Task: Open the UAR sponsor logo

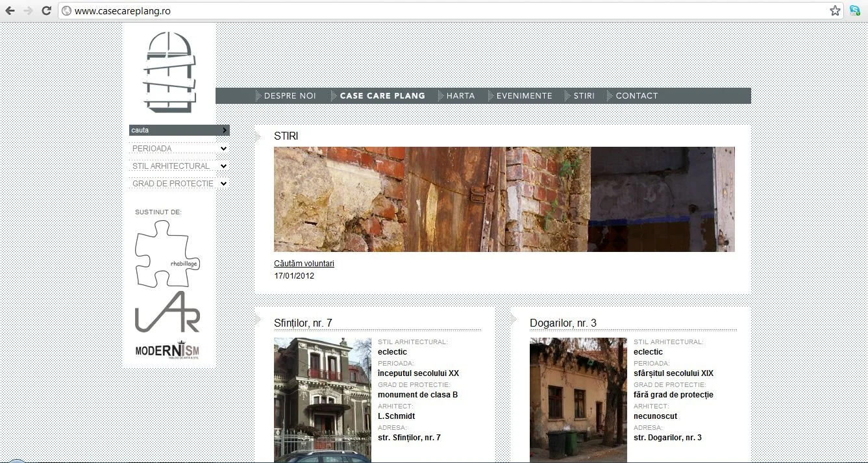Action: click(x=167, y=312)
